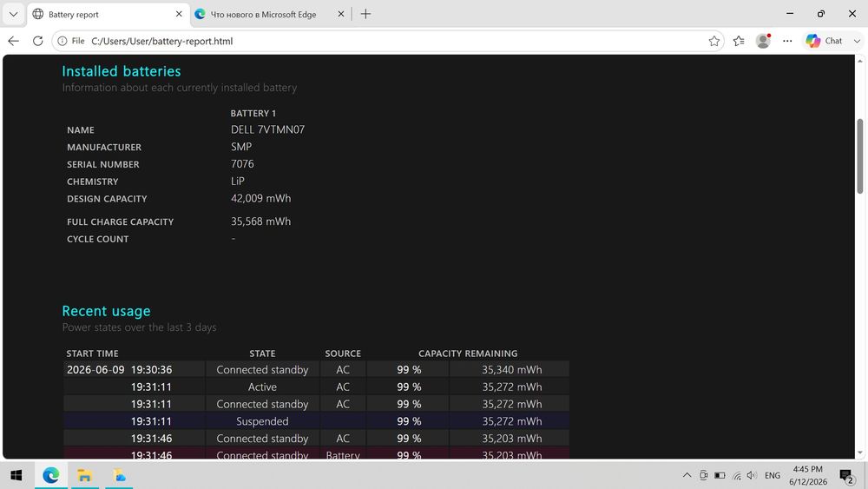The width and height of the screenshot is (868, 489).
Task: Click the CYCLE COUNT label
Action: [x=97, y=239]
